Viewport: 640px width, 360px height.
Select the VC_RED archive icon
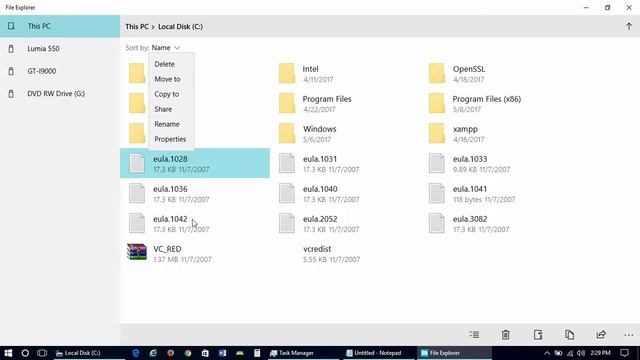pos(137,252)
